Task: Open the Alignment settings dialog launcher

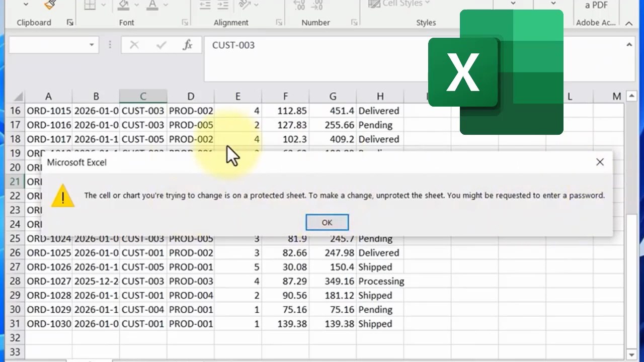Action: click(x=279, y=23)
